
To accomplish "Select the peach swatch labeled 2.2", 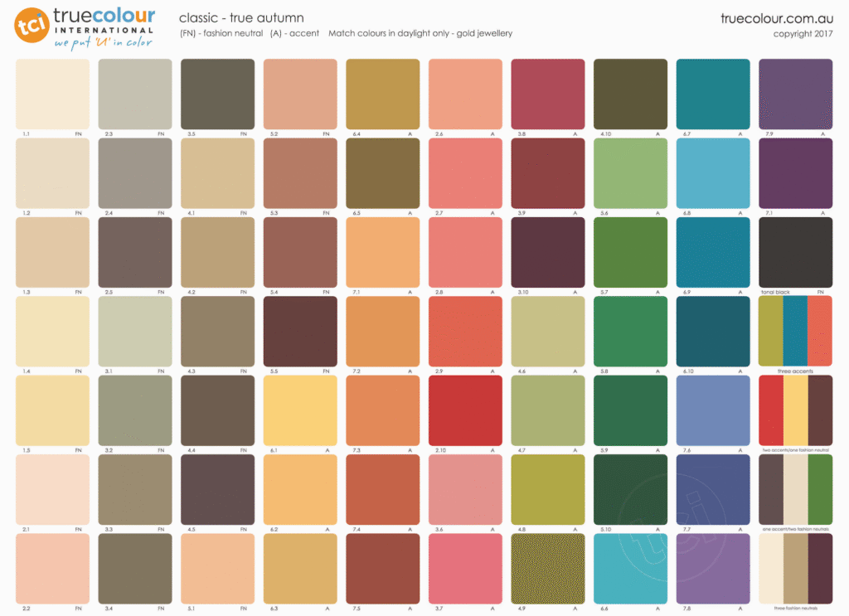I will 52,568.
